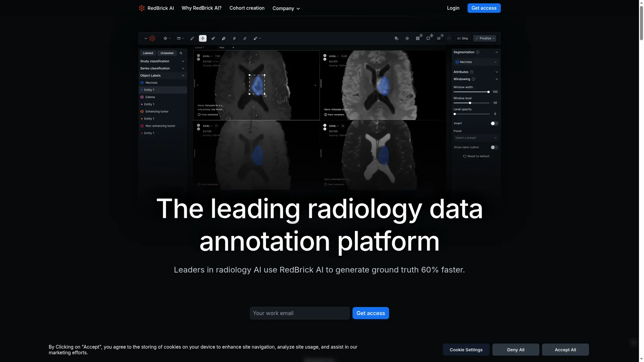The image size is (644, 362).
Task: Open AXIAL dropdown in FLAIR viewport
Action: (334, 56)
